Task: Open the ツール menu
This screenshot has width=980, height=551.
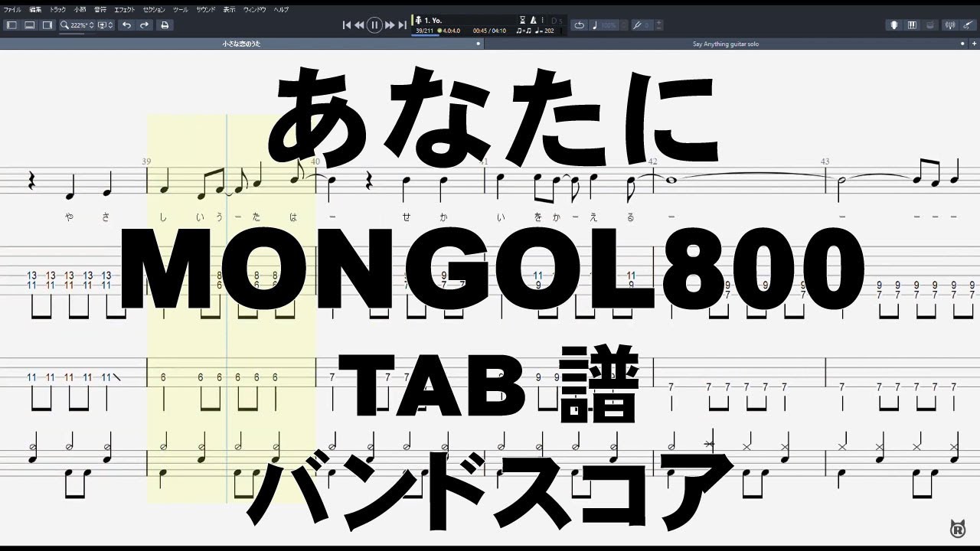Action: [180, 9]
